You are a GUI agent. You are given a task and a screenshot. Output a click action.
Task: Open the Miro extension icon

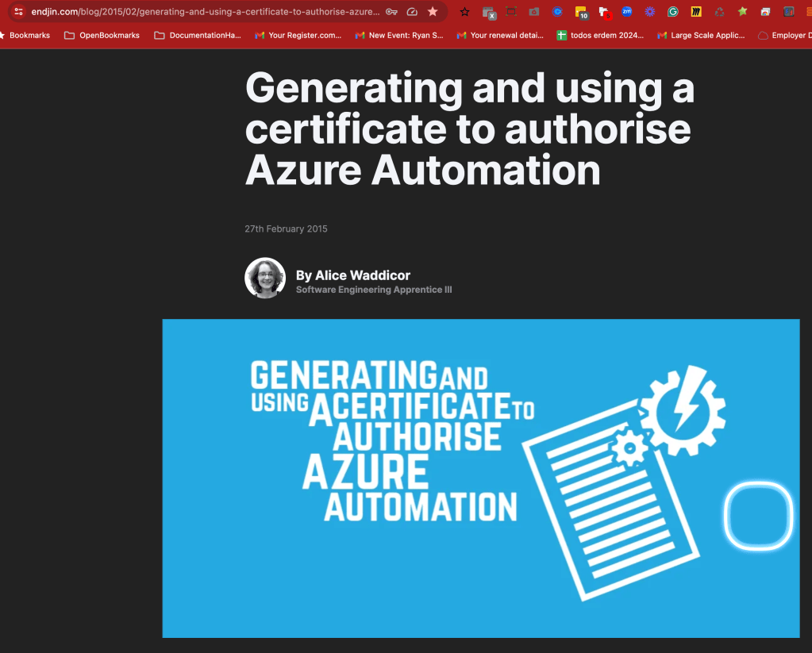pos(696,11)
